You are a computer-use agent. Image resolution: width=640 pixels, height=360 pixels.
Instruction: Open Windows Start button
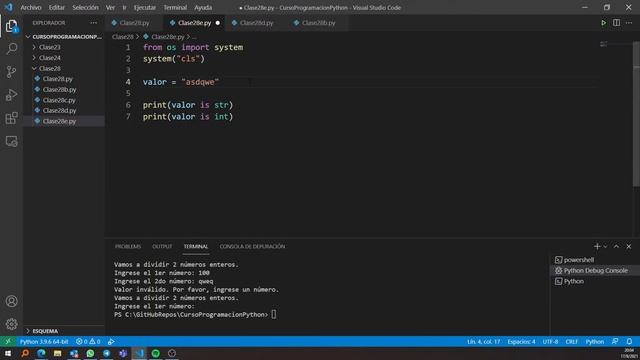8,353
